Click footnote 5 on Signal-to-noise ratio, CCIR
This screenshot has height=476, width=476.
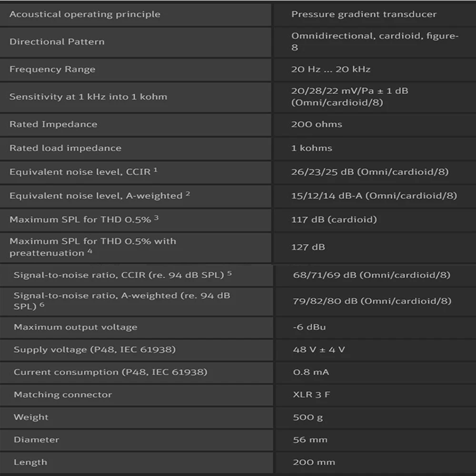click(229, 273)
